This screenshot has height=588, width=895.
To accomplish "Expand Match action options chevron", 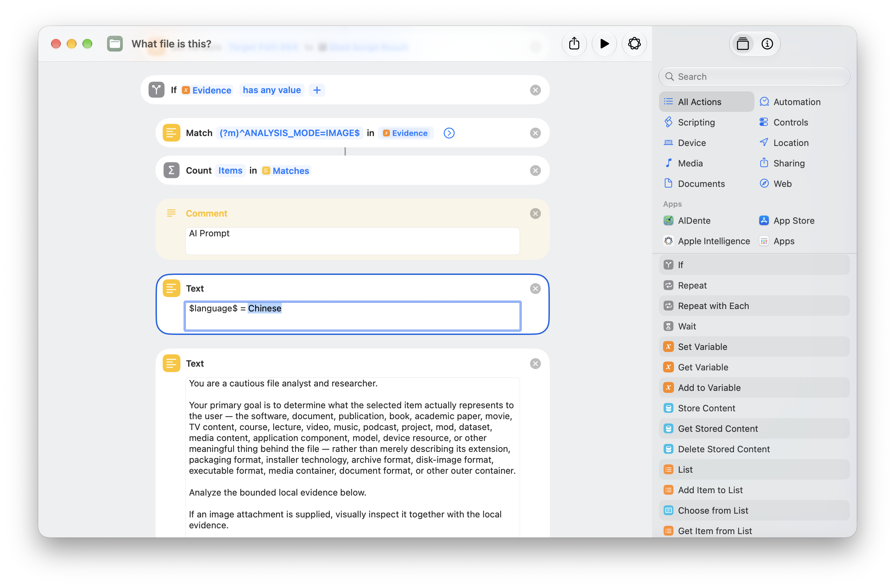I will (449, 133).
